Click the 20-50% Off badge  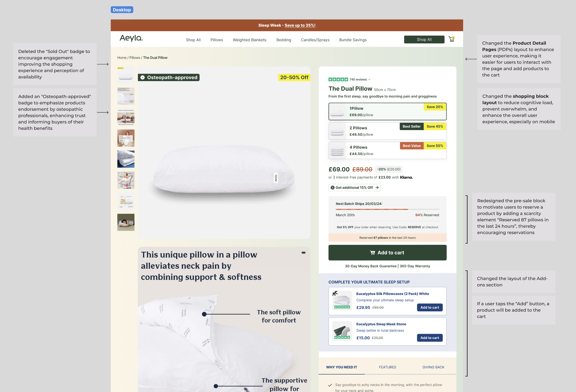point(294,77)
